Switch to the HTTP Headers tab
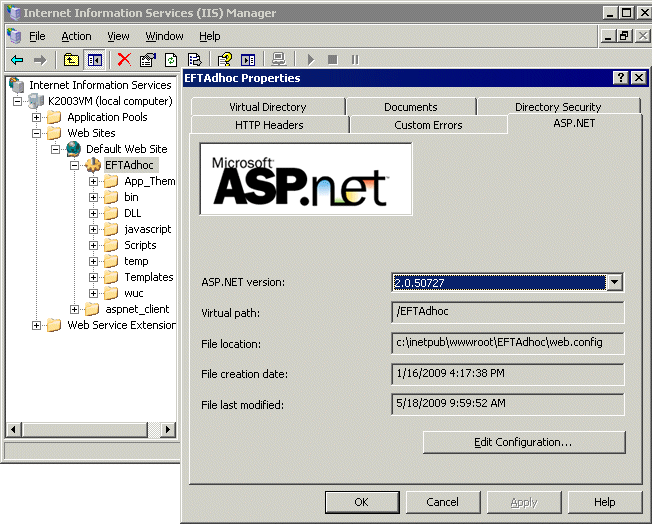 coord(269,125)
